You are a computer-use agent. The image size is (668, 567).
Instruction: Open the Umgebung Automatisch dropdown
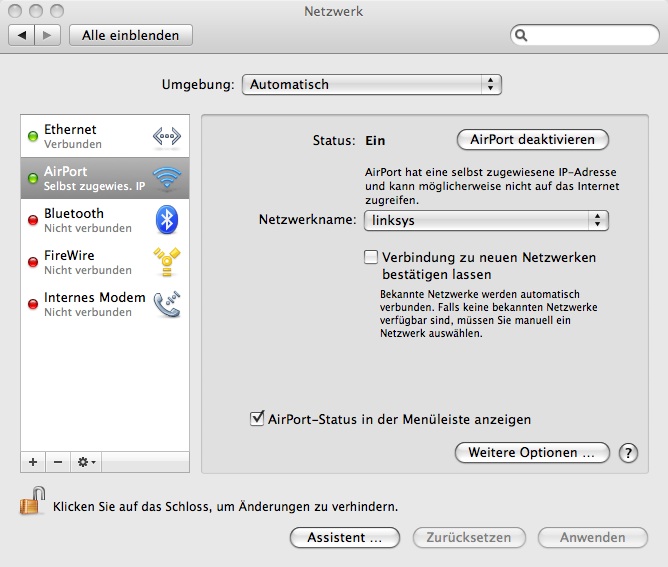tap(372, 84)
